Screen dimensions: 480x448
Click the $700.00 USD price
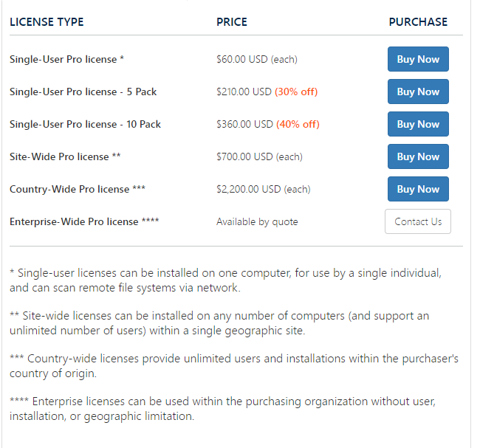244,156
